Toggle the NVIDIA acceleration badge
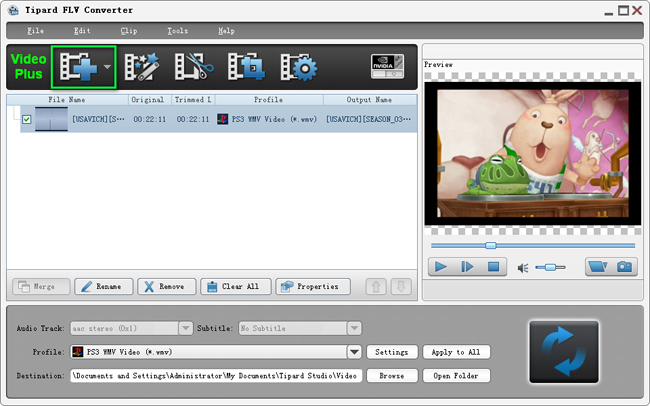This screenshot has width=650, height=406. coord(388,66)
